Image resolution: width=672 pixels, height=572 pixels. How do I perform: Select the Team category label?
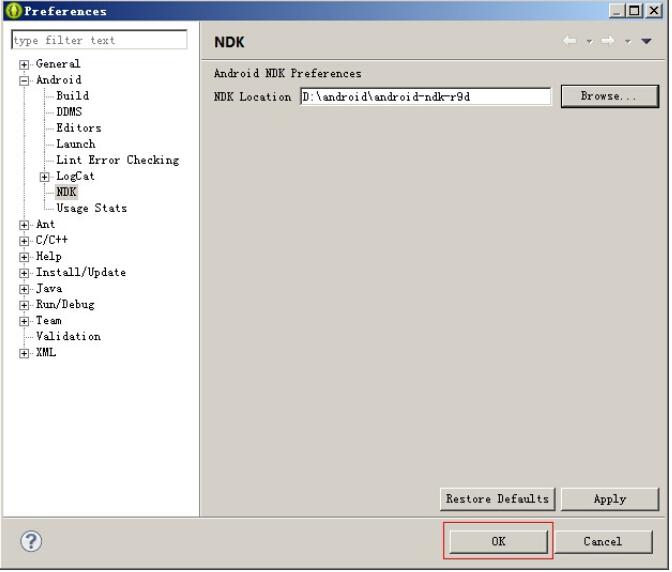(49, 321)
